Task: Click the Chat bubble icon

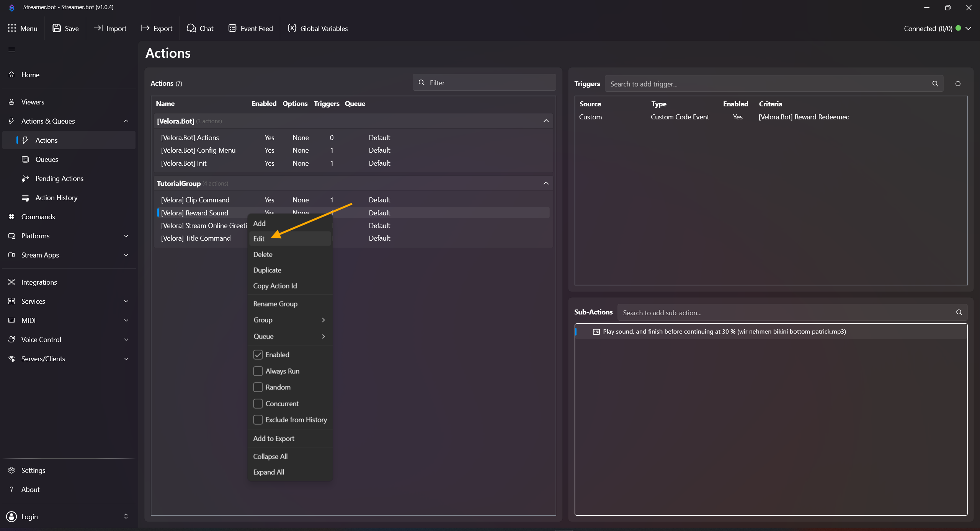Action: click(191, 28)
